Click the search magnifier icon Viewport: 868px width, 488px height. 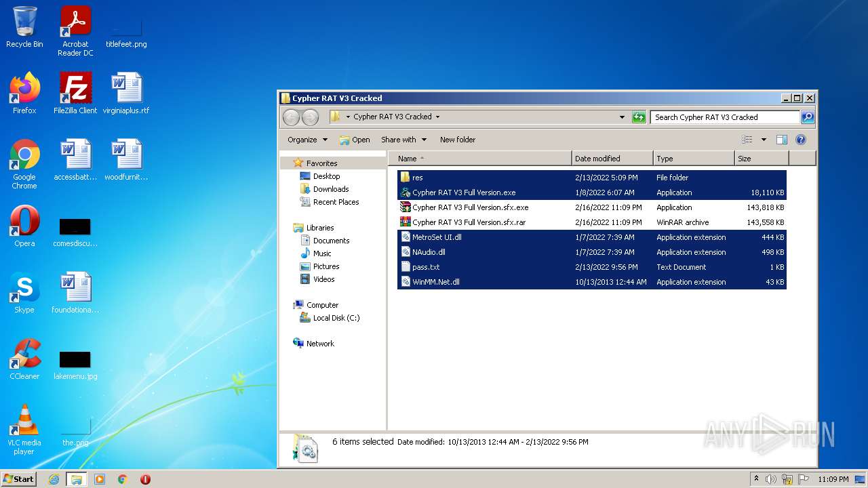click(807, 117)
